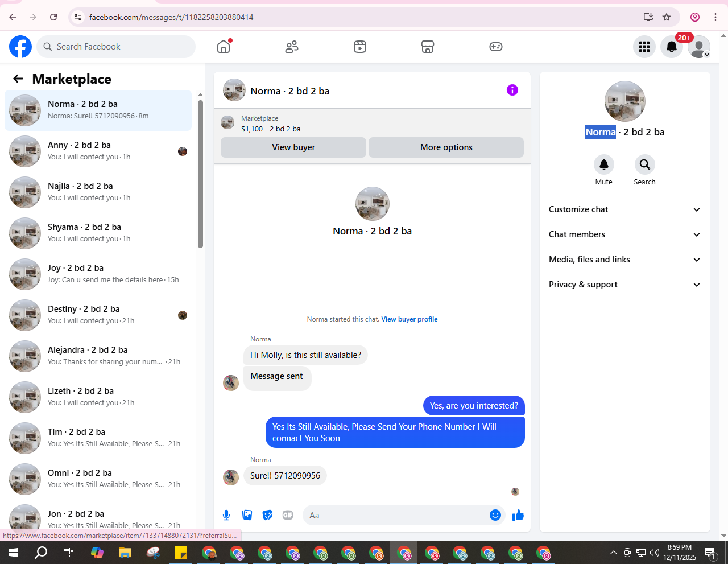Viewport: 728px width, 564px height.
Task: Click 'Yes, are you interested?' message bubble
Action: (x=474, y=406)
